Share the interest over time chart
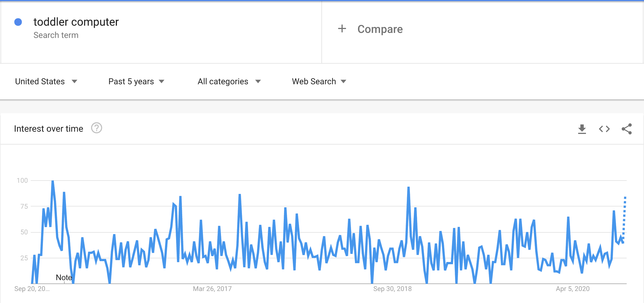The image size is (644, 303). (x=627, y=129)
